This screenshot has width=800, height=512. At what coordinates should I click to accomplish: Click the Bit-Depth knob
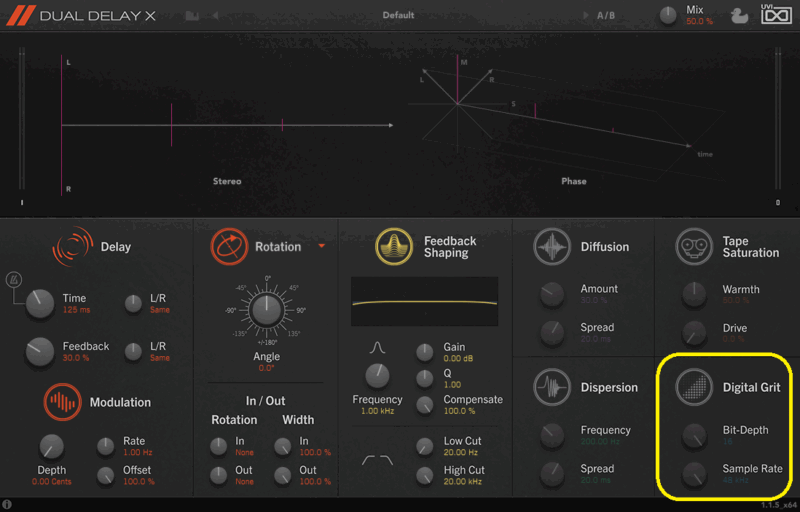[x=694, y=436]
